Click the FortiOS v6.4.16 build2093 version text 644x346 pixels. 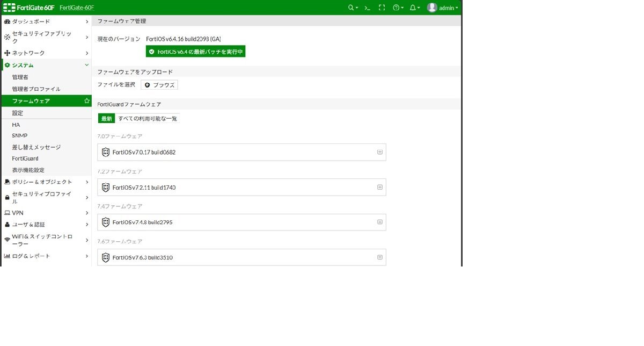coord(184,39)
